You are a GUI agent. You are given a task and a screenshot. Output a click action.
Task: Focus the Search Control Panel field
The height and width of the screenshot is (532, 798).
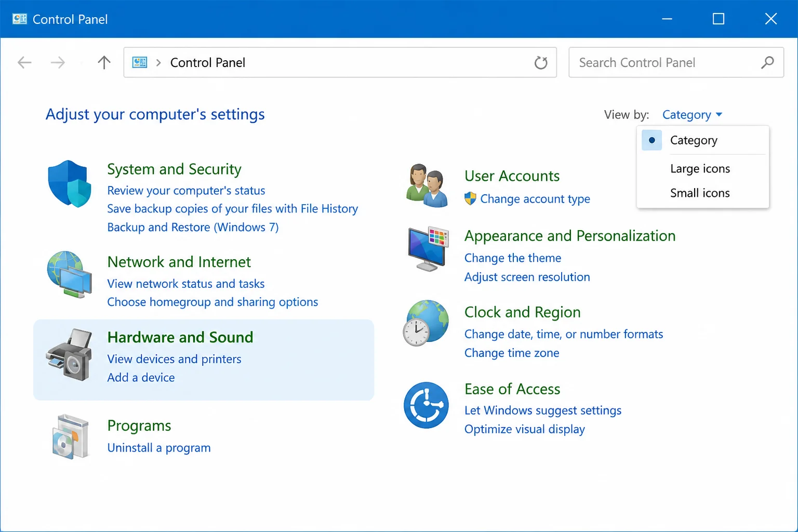[676, 63]
